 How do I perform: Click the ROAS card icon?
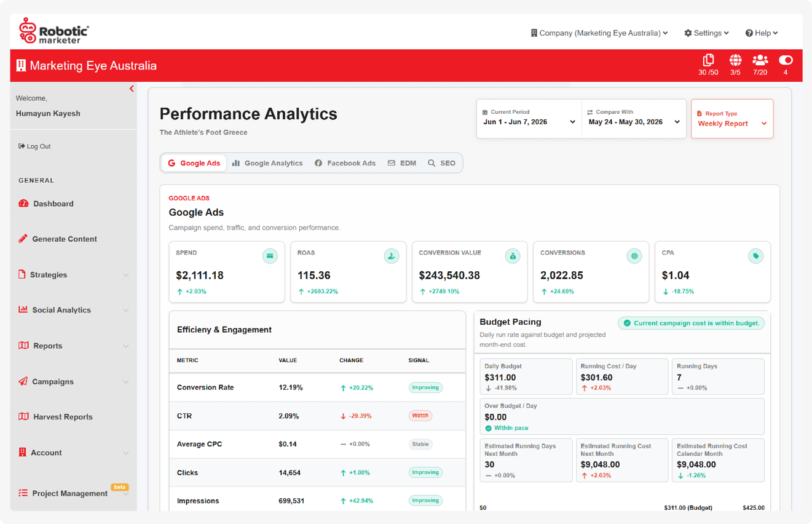pos(391,256)
